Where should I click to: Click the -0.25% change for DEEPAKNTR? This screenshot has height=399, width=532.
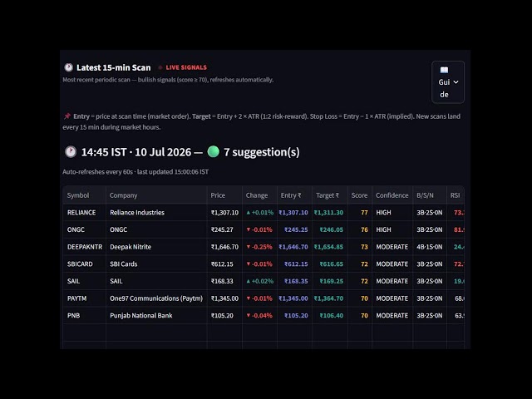click(259, 247)
